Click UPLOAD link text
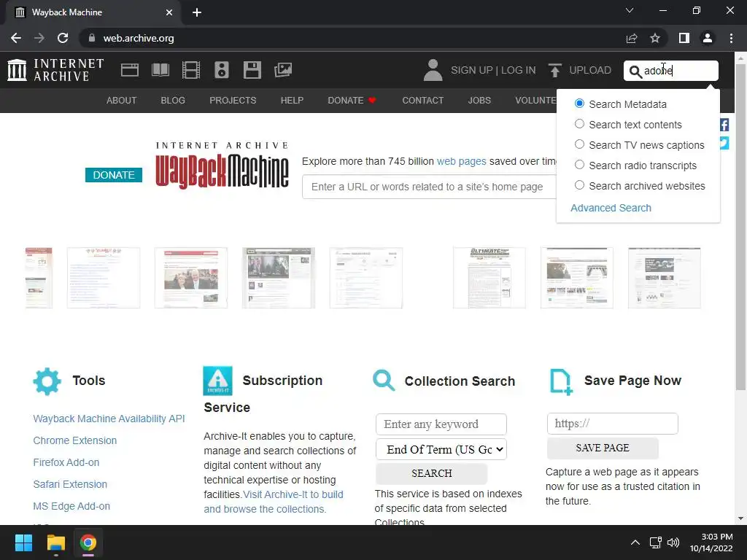The width and height of the screenshot is (747, 560). coord(590,70)
